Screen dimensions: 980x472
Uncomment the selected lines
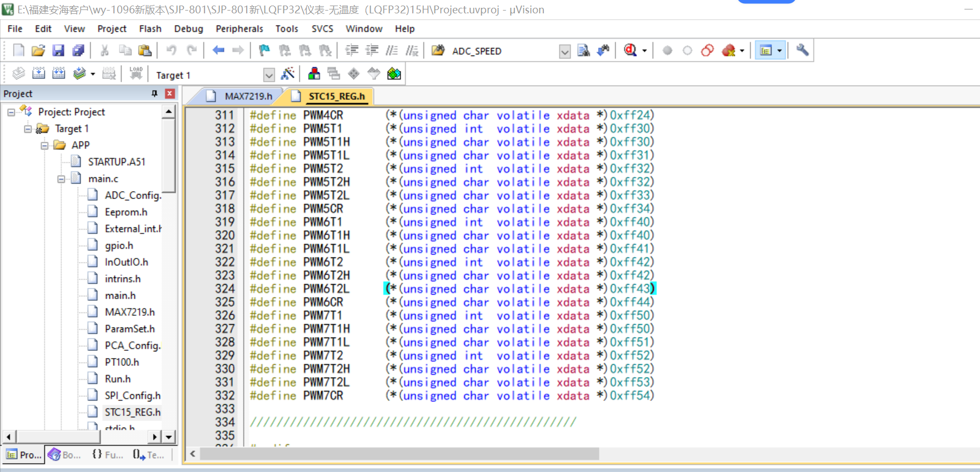coord(412,51)
